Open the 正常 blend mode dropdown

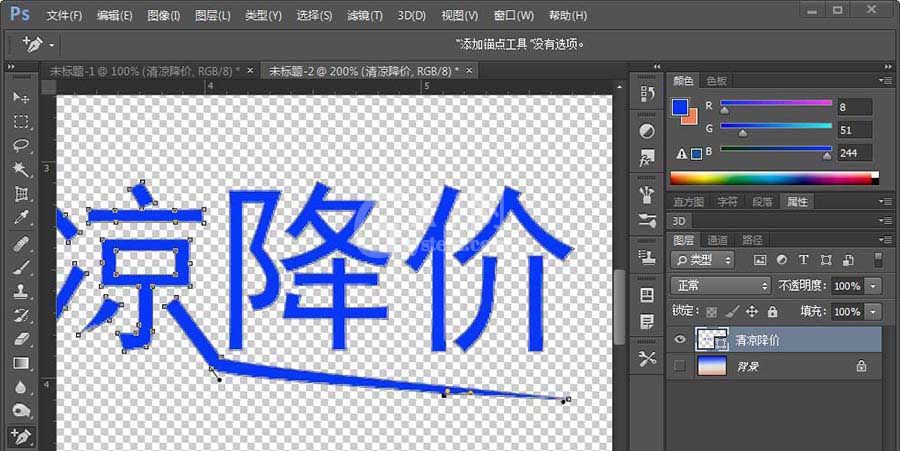click(x=720, y=286)
